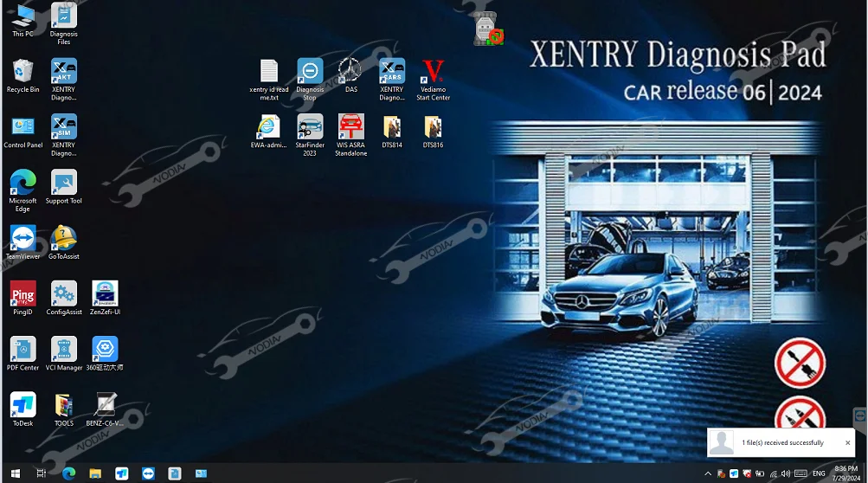Open the TOOLS folder icon
Screen dimensions: 868x483
click(x=64, y=409)
